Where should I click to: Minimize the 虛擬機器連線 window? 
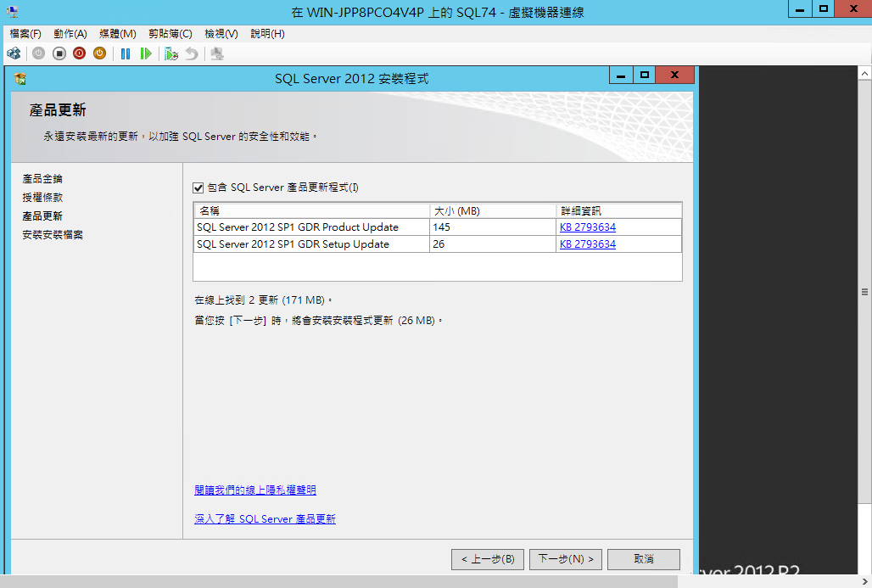800,8
